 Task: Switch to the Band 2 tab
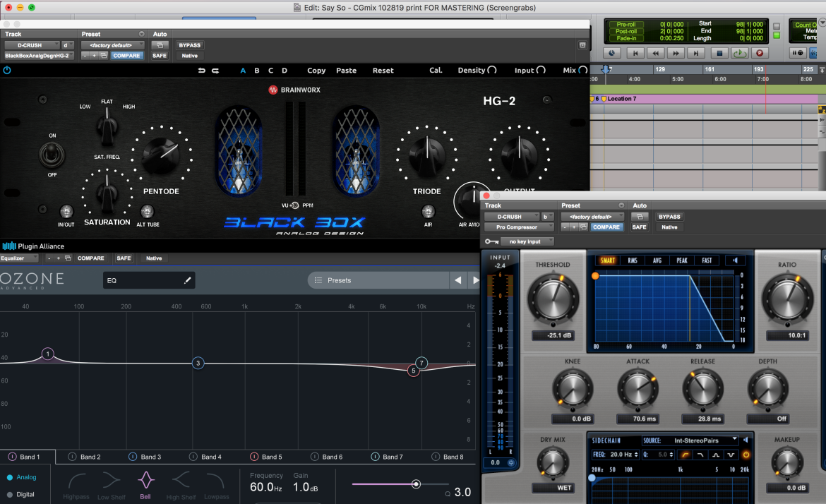click(x=86, y=457)
